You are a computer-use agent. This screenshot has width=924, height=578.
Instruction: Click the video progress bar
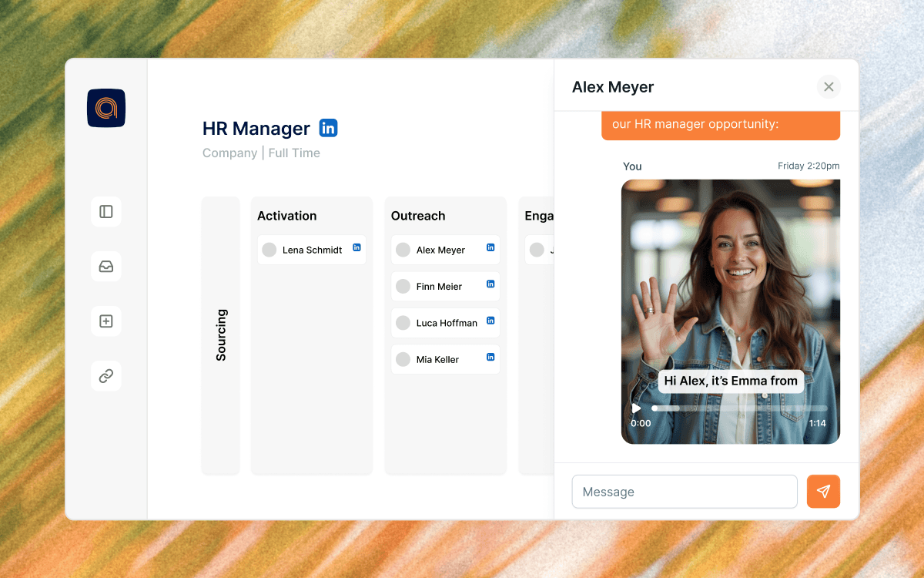click(x=739, y=408)
